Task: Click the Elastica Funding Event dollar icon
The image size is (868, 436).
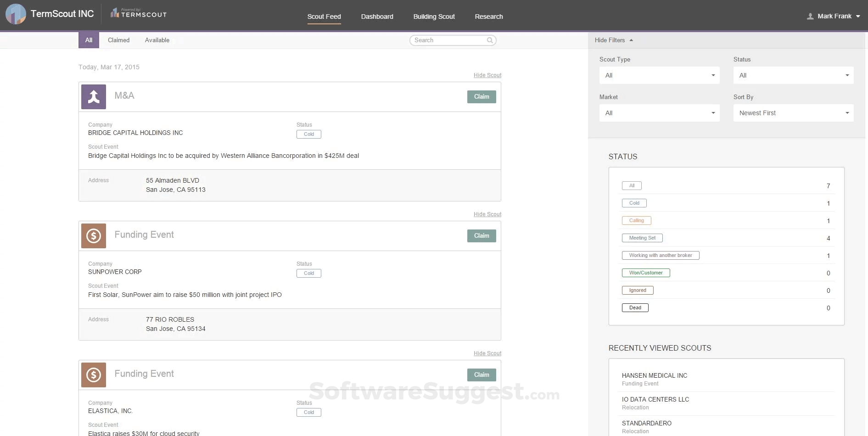Action: [94, 375]
